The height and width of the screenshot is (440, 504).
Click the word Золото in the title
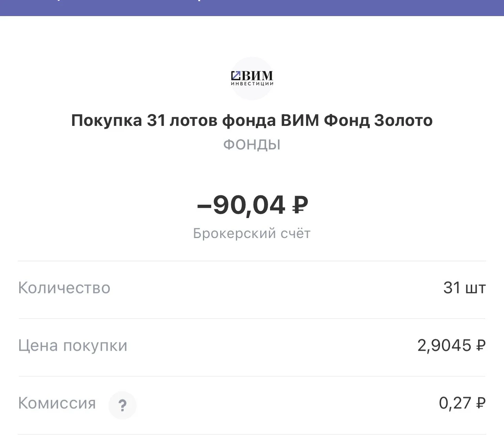coord(403,120)
